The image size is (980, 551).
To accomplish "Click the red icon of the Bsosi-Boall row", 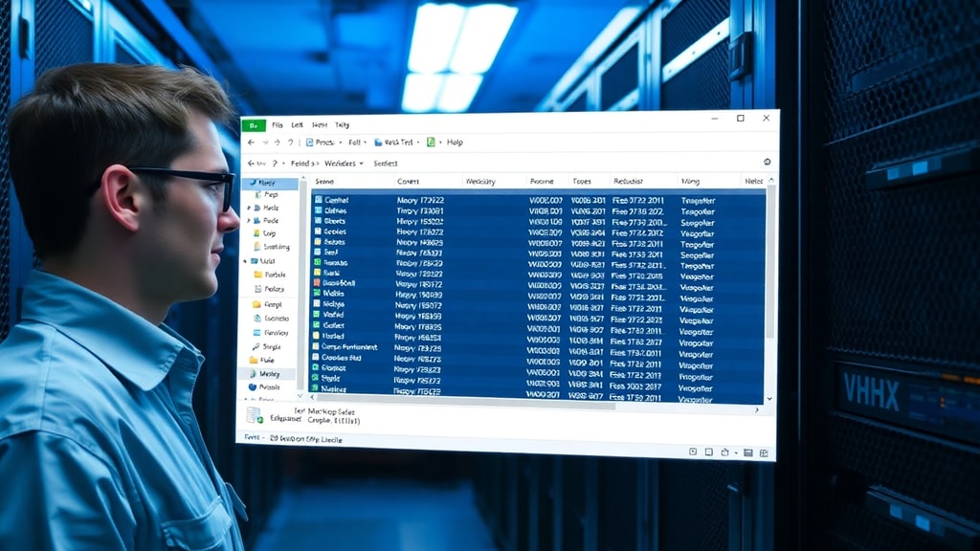I will click(x=318, y=283).
